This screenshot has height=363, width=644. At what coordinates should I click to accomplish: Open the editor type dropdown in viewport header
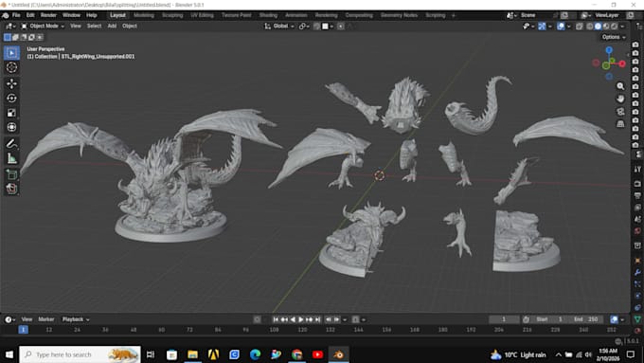pos(10,26)
